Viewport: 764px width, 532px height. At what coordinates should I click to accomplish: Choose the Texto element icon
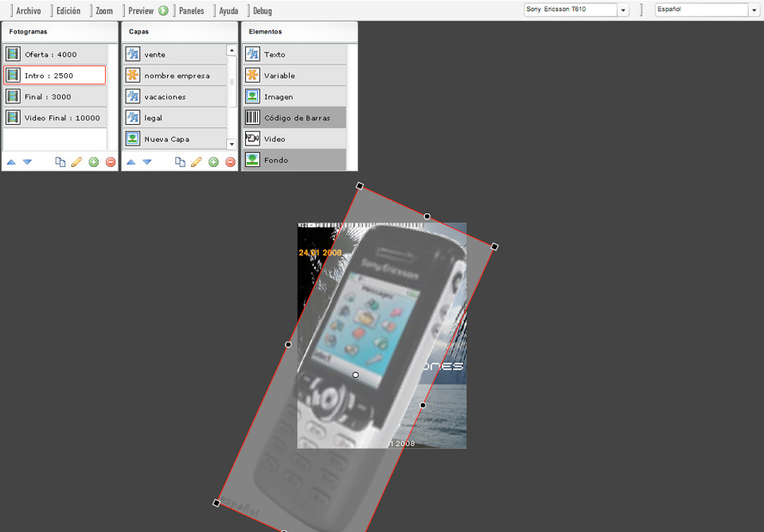pos(252,54)
